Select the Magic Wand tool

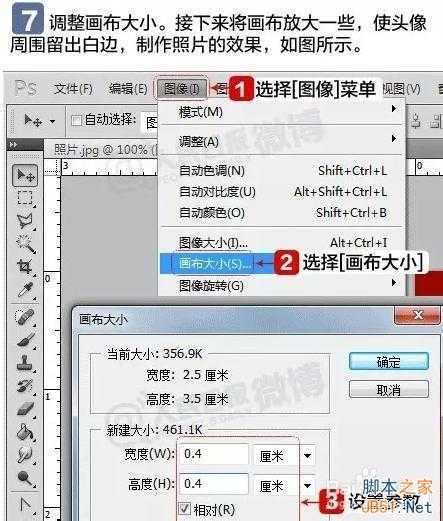25,243
